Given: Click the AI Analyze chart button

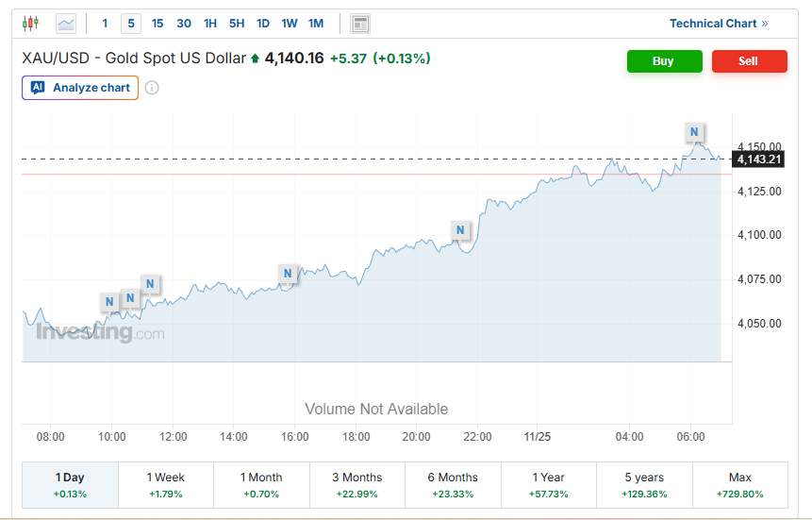Looking at the screenshot, I should [x=80, y=88].
